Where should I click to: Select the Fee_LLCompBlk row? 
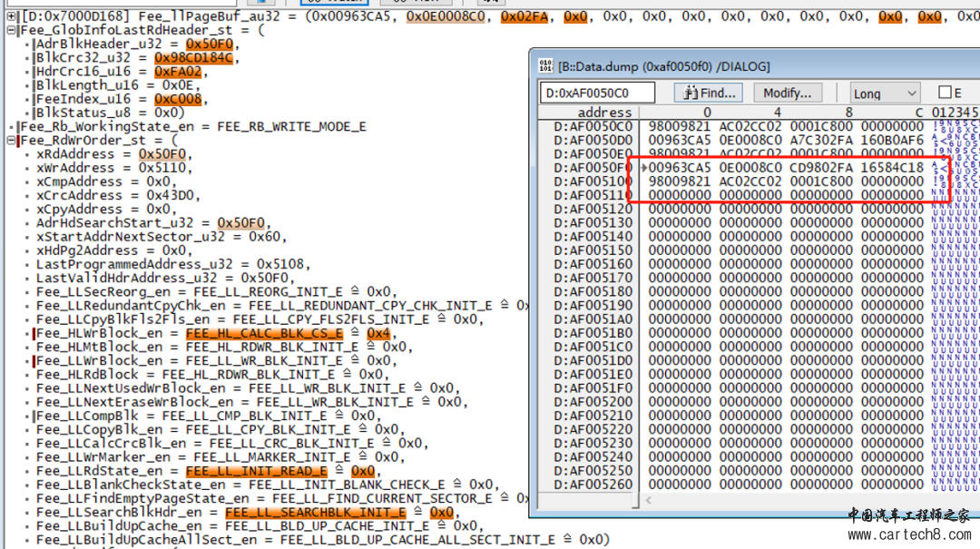[x=208, y=416]
